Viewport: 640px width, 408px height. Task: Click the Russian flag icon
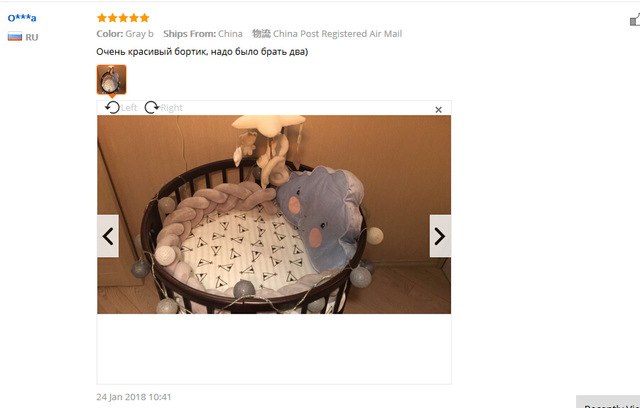coord(15,37)
